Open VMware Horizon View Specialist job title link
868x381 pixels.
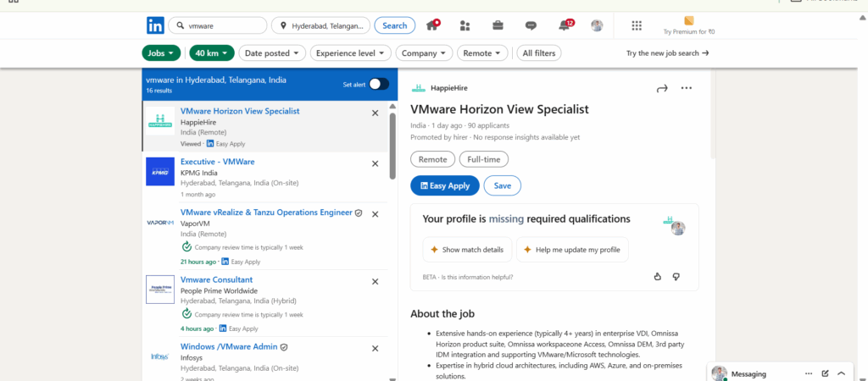(240, 111)
